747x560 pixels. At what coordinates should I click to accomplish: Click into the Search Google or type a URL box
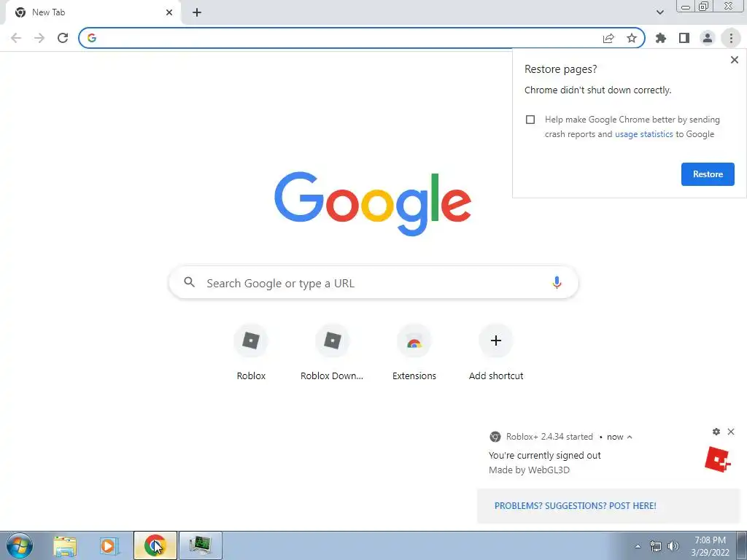373,283
